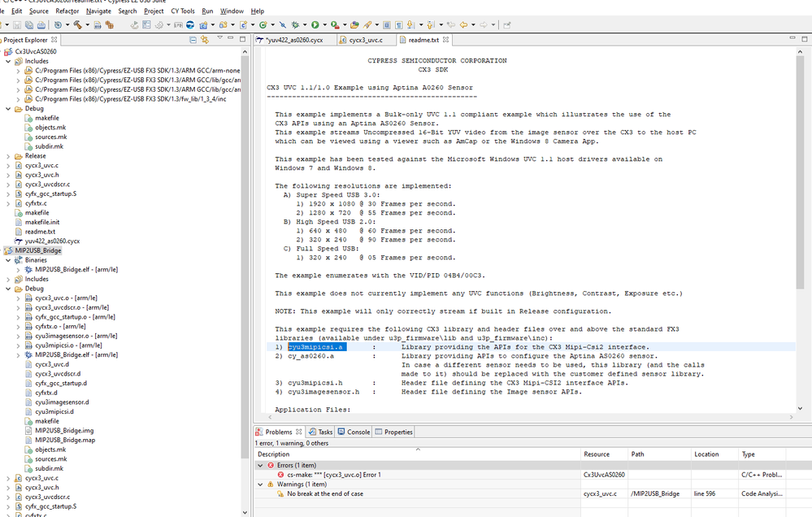This screenshot has height=517, width=812.
Task: Open the CY Tools menu
Action: point(183,11)
